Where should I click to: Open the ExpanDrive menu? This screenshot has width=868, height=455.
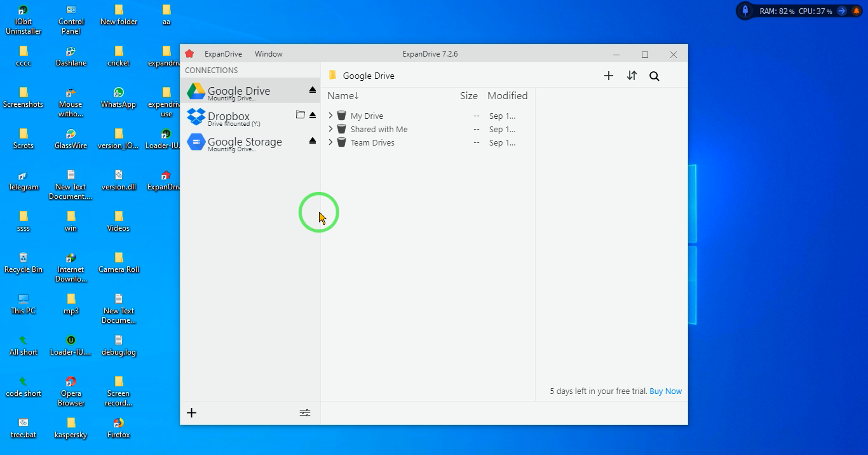[223, 54]
